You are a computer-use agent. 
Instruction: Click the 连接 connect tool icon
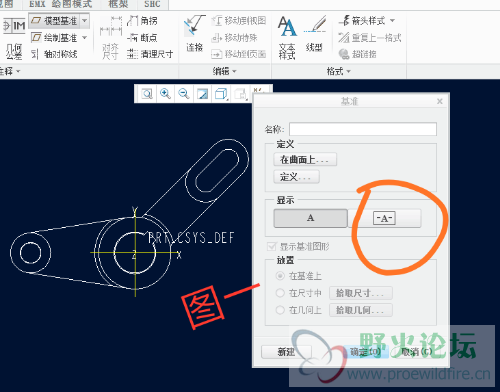[194, 33]
